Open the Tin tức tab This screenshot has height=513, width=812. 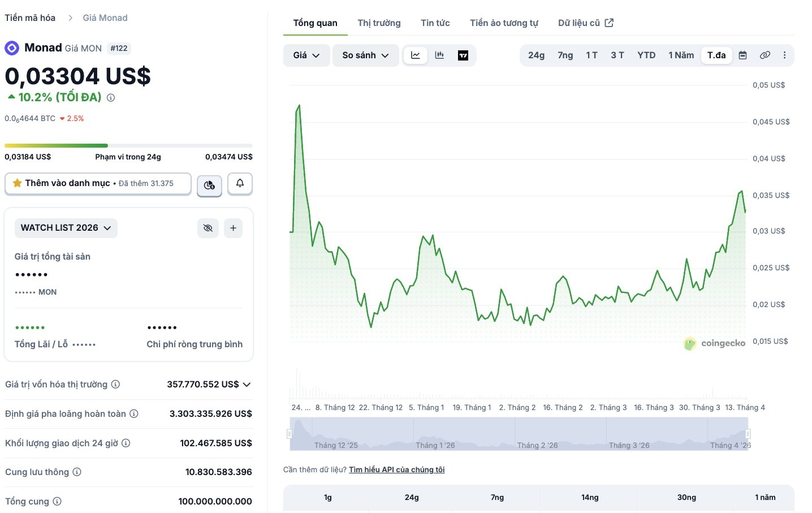[x=435, y=23]
